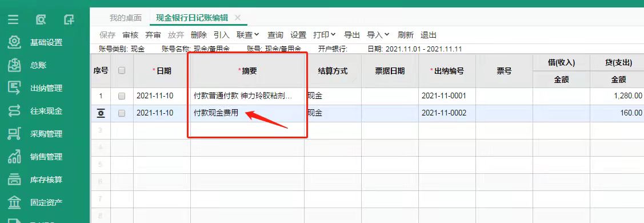Viewport: 644px width, 223px height.
Task: Click the 日期 column header
Action: point(162,71)
